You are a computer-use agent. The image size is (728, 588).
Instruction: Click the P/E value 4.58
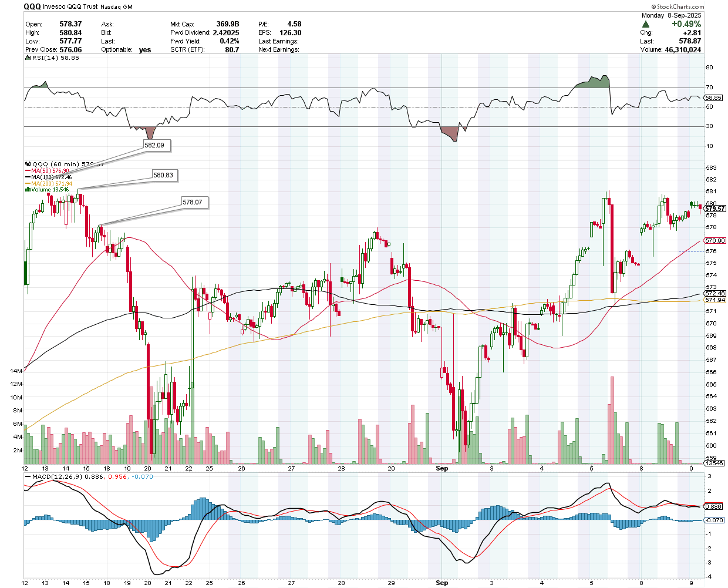(x=294, y=24)
